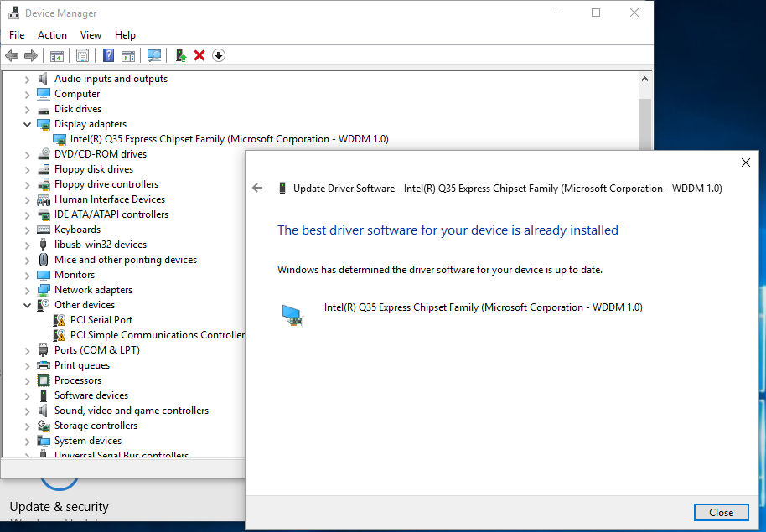Select Sound, video and game controllers

(x=132, y=411)
